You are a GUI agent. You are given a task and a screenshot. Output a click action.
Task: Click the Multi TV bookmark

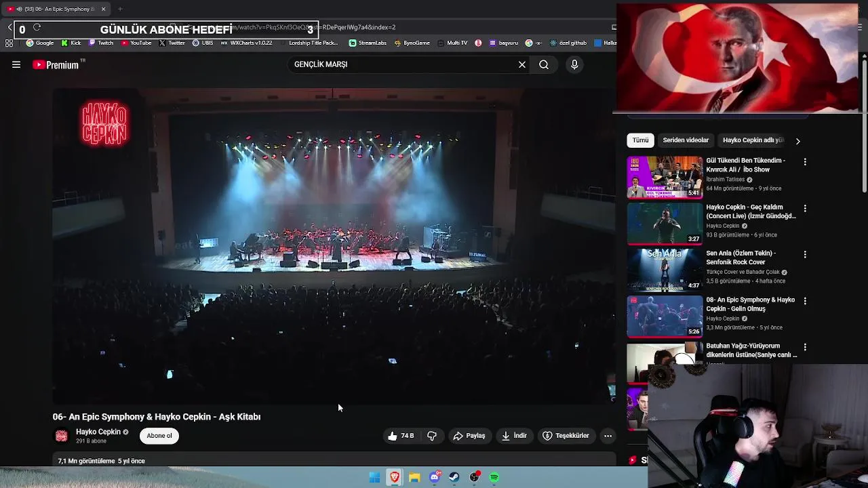[x=452, y=43]
